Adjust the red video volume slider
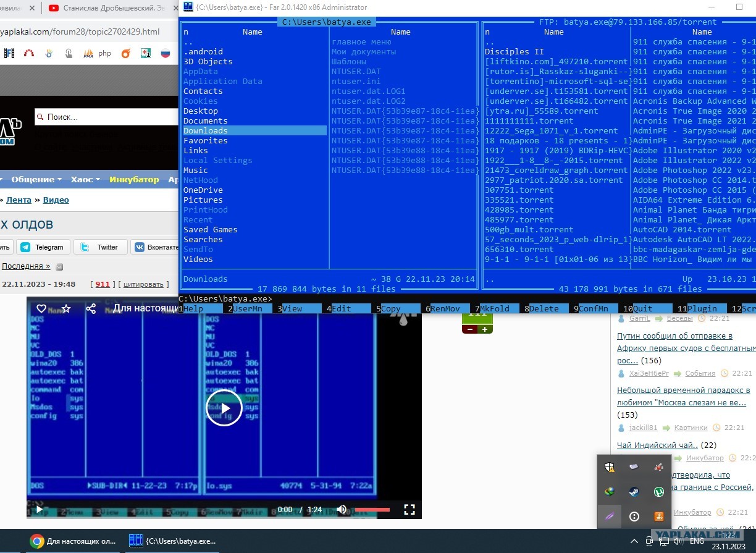Image resolution: width=756 pixels, height=553 pixels. (372, 510)
